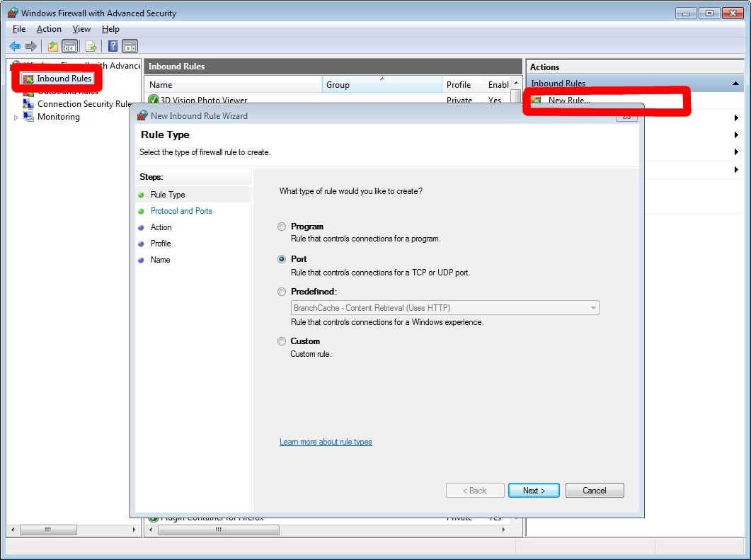Click the console tree horizontal scrollbar thumb

[x=48, y=530]
